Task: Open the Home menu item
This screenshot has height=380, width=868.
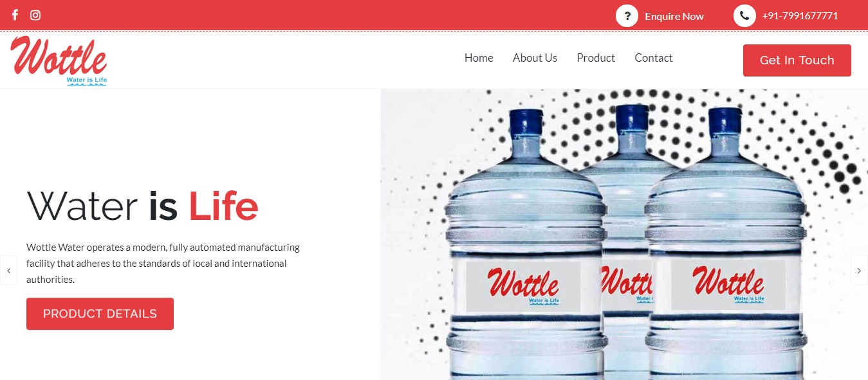Action: pyautogui.click(x=479, y=58)
